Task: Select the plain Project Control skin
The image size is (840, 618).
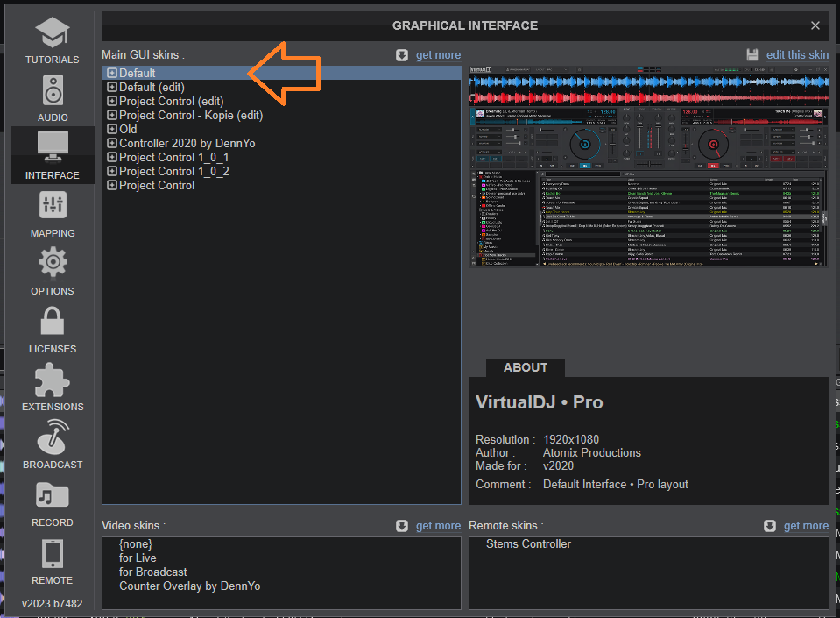Action: [157, 185]
